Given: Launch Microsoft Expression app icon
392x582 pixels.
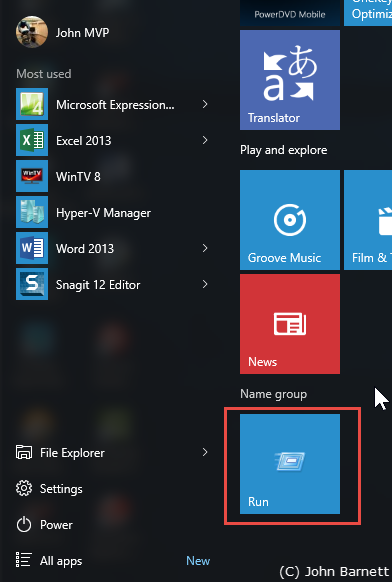Looking at the screenshot, I should pos(32,104).
